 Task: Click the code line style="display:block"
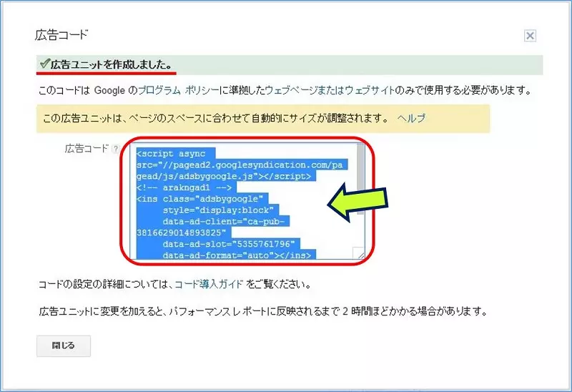[x=219, y=210]
